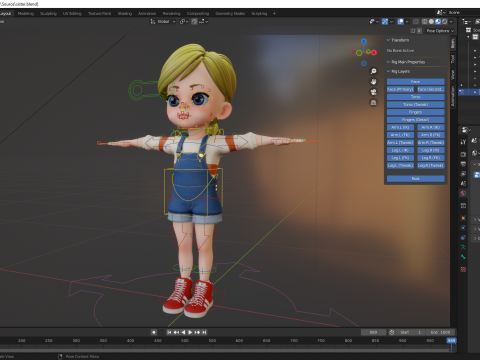Screen dimensions: 480x360
Task: Toggle the Root rig layer
Action: pos(416,179)
